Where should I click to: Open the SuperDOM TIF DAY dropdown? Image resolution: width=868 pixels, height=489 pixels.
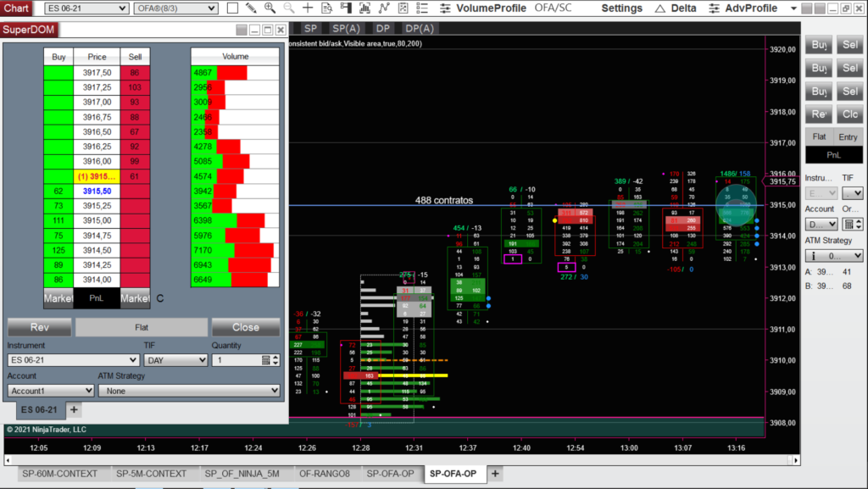pos(176,360)
